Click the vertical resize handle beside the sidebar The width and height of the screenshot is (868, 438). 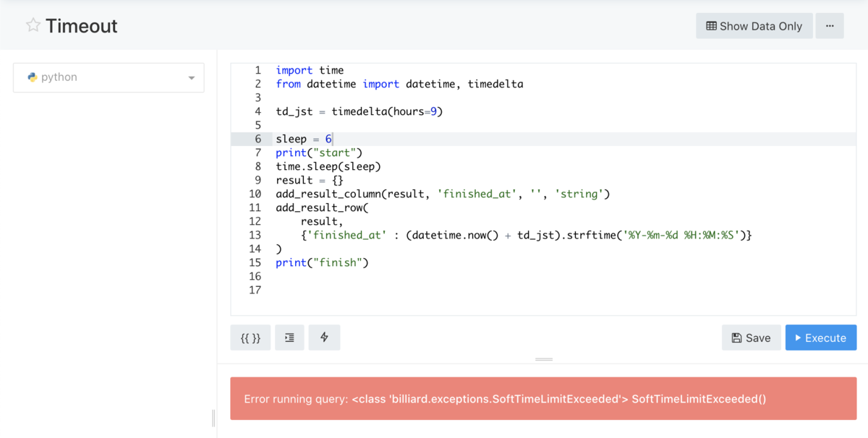(213, 418)
